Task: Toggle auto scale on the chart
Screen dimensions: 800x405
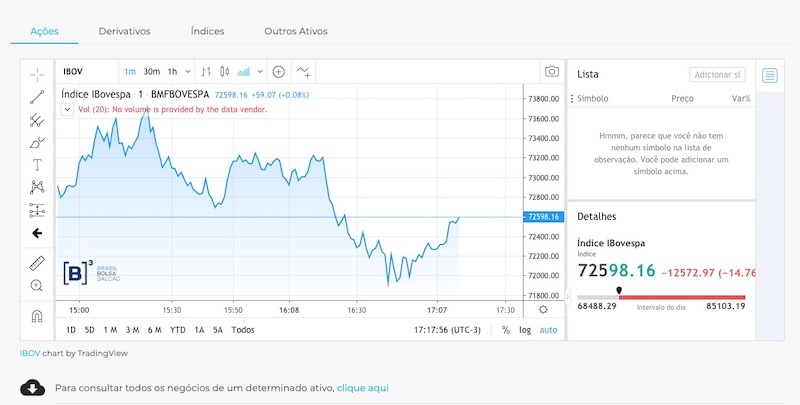Action: tap(549, 330)
